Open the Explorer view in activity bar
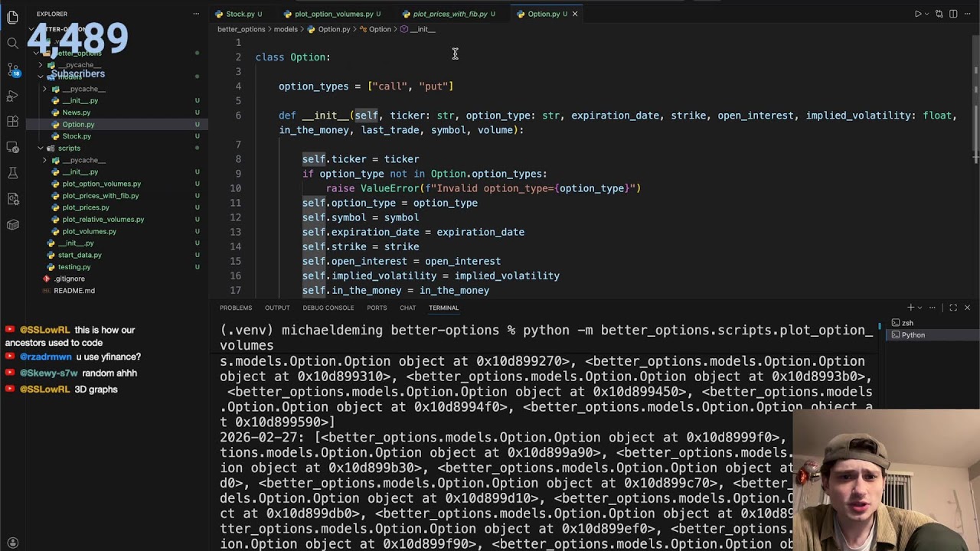 (12, 17)
